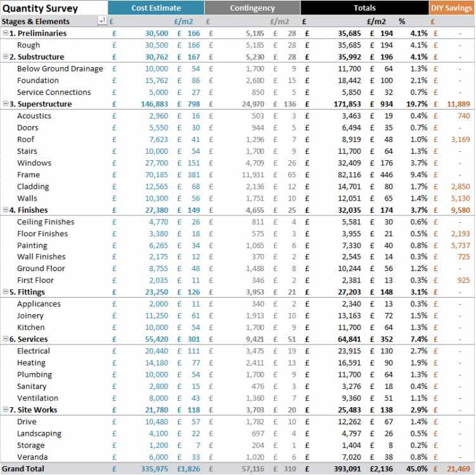Select the Foundation row label
Image resolution: width=476 pixels, height=475 pixels.
38,80
